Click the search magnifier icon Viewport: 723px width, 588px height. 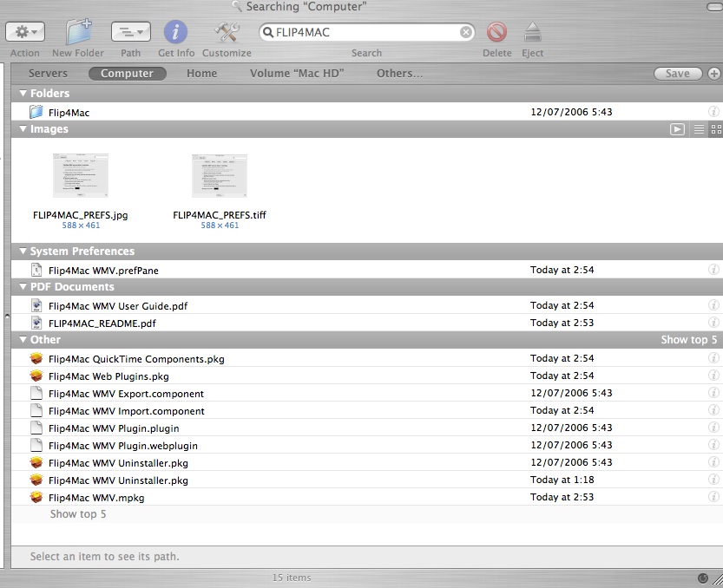coord(268,32)
